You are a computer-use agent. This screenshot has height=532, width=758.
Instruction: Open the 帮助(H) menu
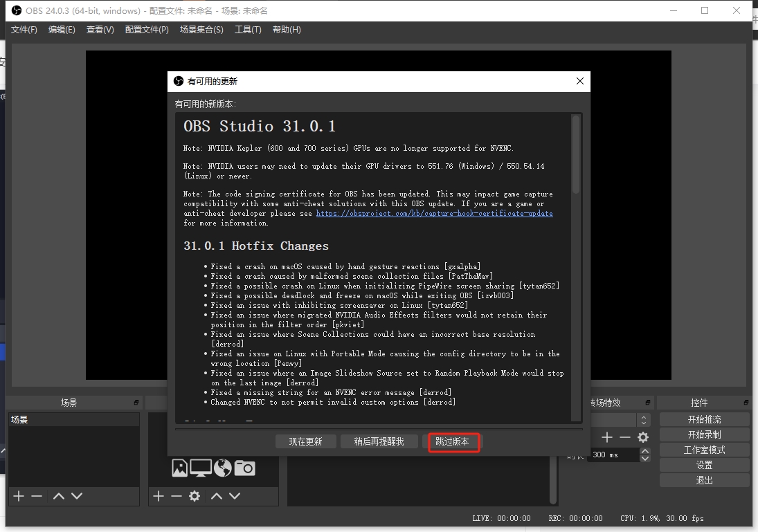[287, 30]
